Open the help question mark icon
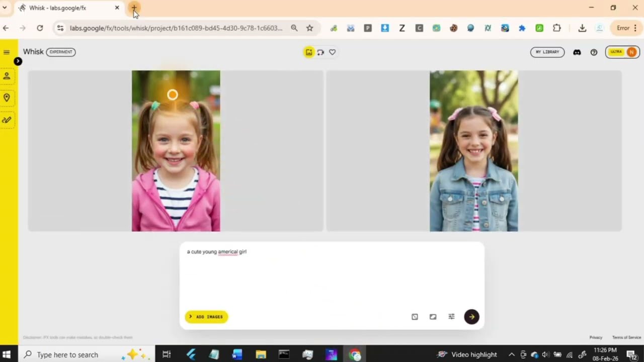The width and height of the screenshot is (644, 362). tap(594, 52)
